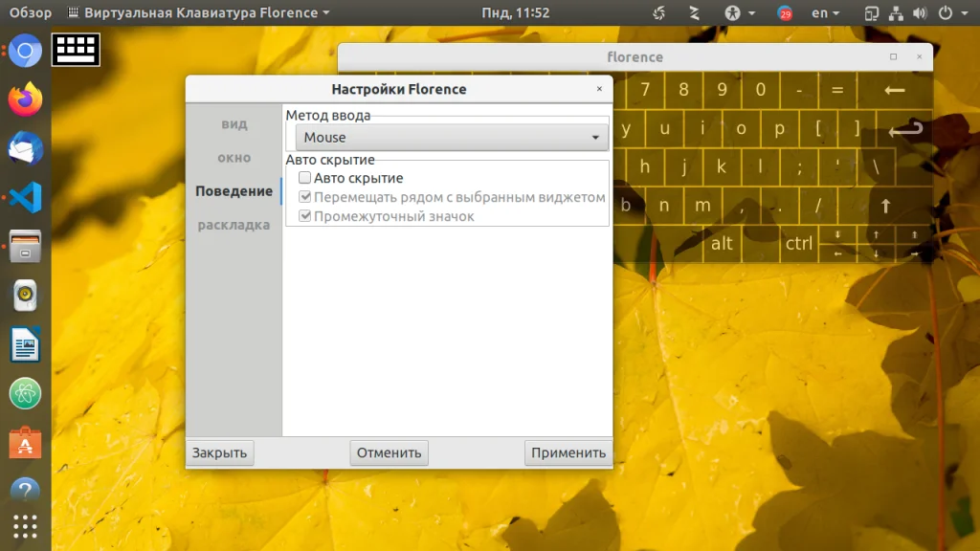Toggle Перемещать рядом с выбранным виджетом checkbox
Screen dimensions: 980x551
click(304, 197)
